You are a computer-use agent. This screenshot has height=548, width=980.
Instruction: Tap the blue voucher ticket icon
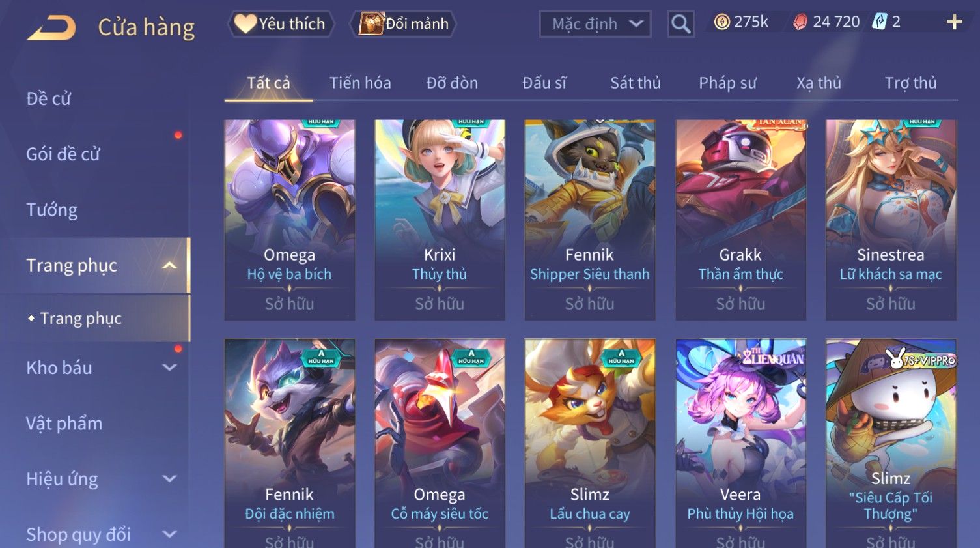point(880,22)
